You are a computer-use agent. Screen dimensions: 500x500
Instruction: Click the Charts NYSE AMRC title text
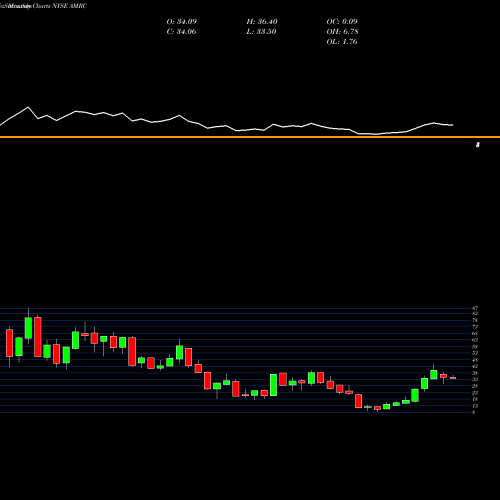(60, 6)
